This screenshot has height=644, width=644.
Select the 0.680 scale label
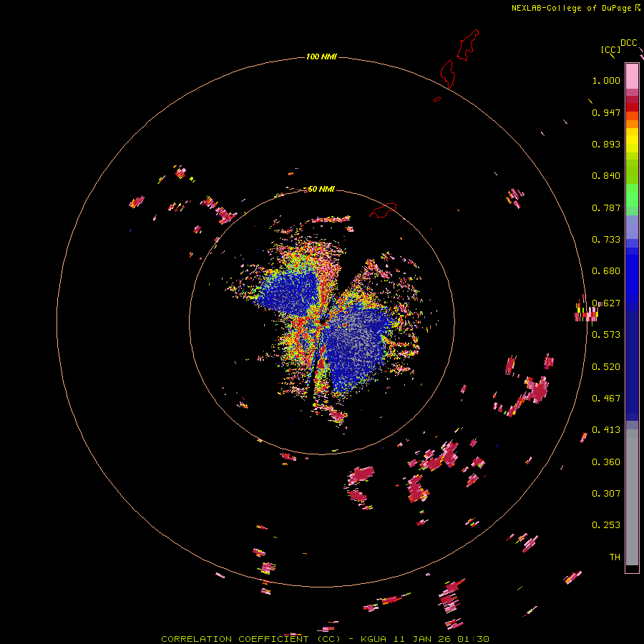[606, 271]
